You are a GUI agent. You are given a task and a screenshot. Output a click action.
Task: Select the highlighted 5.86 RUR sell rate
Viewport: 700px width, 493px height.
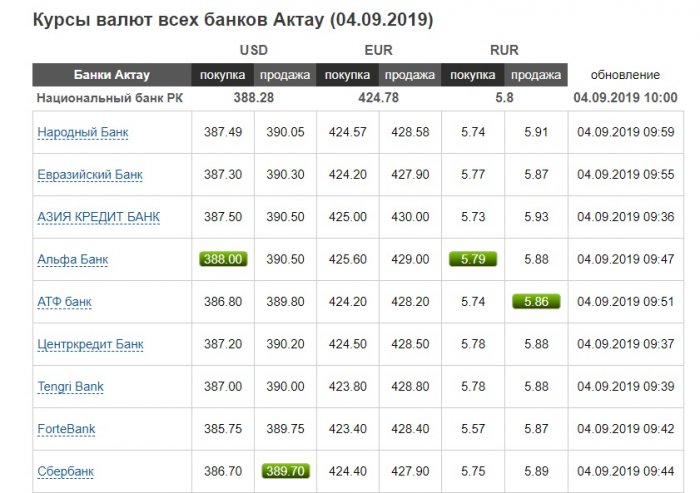tap(536, 302)
